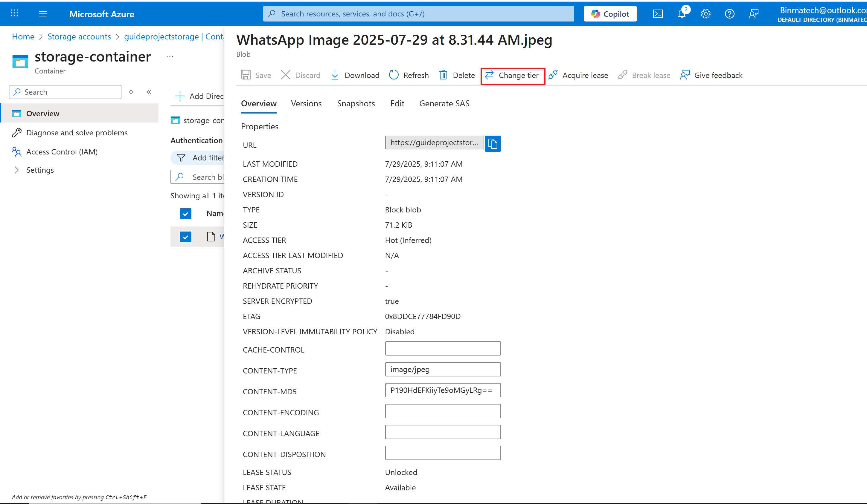Click the Storage accounts breadcrumb link
Screen dimensions: 867x504
click(79, 36)
